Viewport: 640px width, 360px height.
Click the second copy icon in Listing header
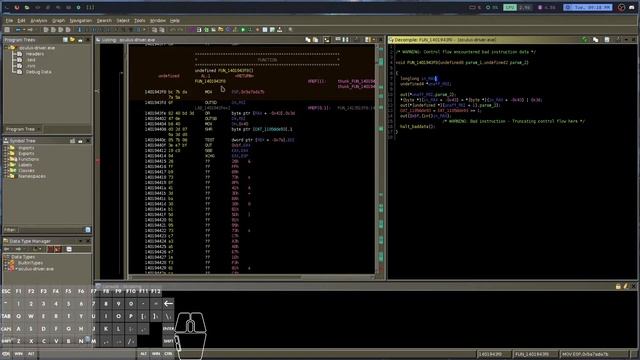point(316,40)
